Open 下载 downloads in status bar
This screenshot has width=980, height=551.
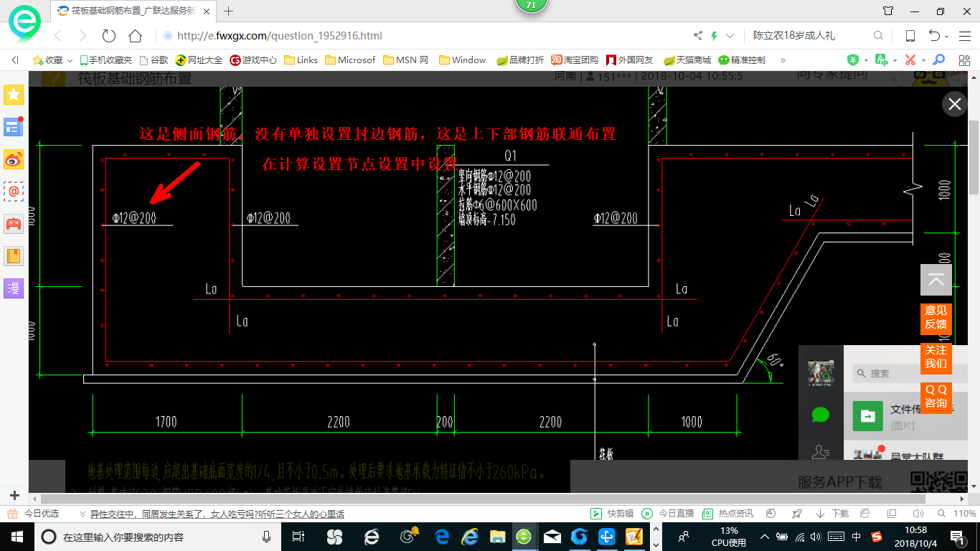point(832,514)
